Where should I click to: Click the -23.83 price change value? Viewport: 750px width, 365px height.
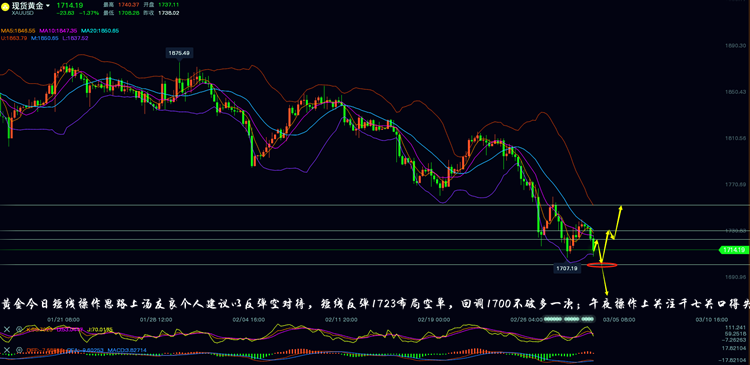coord(65,13)
